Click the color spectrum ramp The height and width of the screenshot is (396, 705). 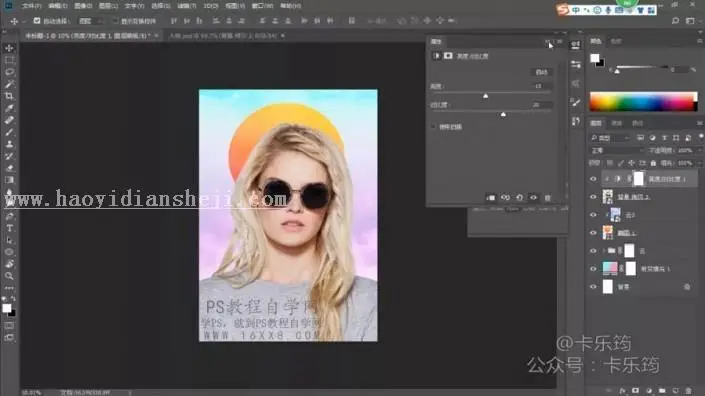coord(643,102)
